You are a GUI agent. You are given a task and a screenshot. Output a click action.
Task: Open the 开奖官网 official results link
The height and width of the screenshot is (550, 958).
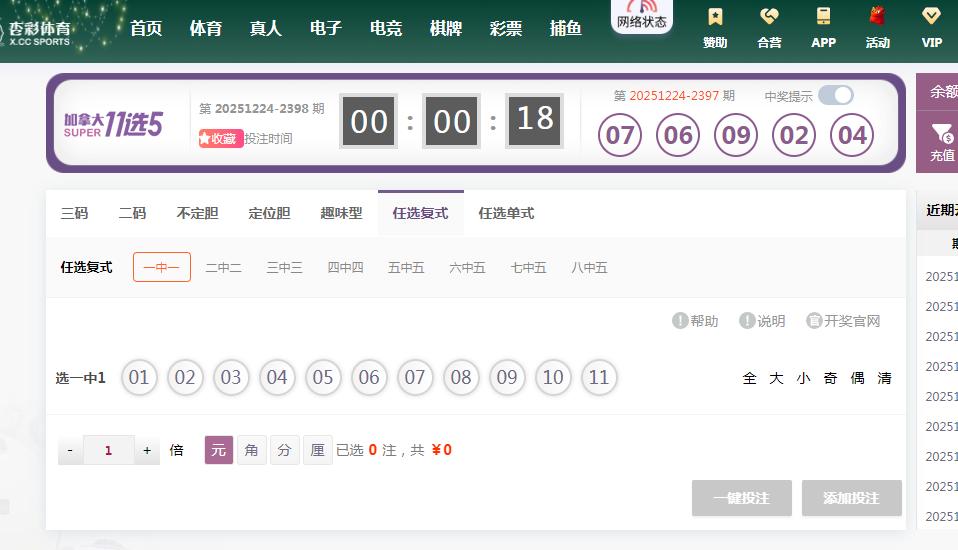pyautogui.click(x=843, y=321)
